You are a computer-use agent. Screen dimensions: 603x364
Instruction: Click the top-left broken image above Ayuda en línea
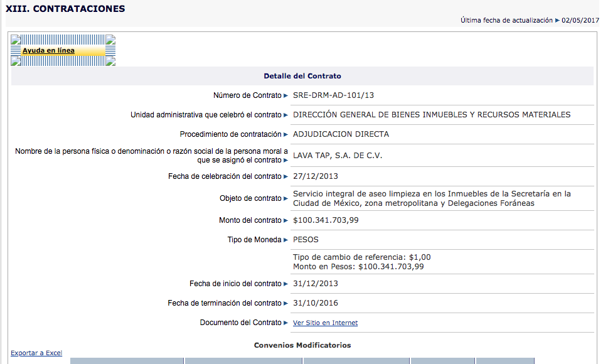tap(16, 40)
